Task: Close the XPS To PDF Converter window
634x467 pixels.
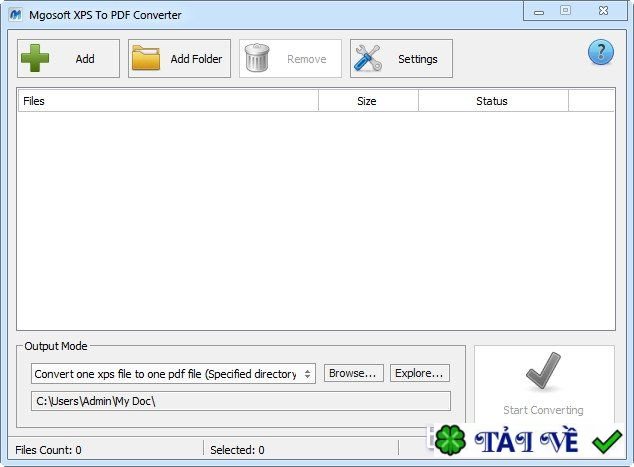Action: [x=603, y=11]
